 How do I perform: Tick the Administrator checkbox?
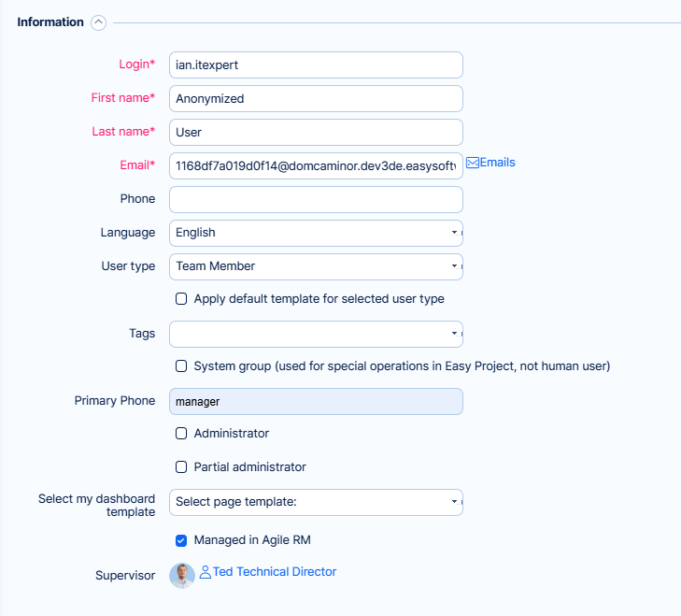pos(182,434)
